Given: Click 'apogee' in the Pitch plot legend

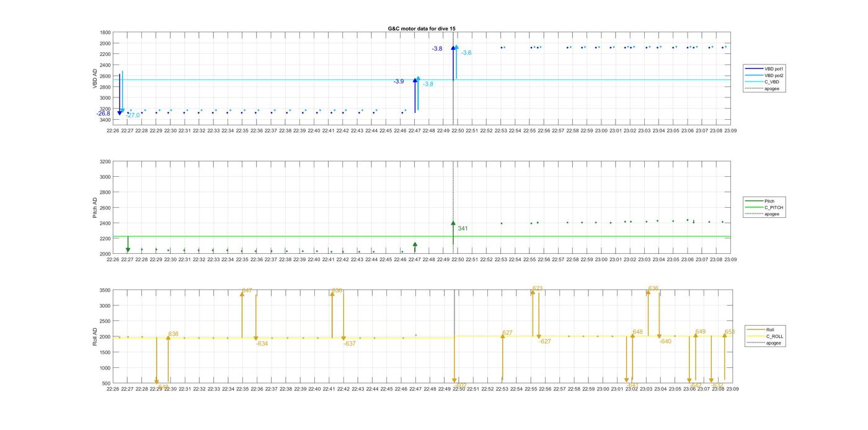Looking at the screenshot, I should click(772, 214).
